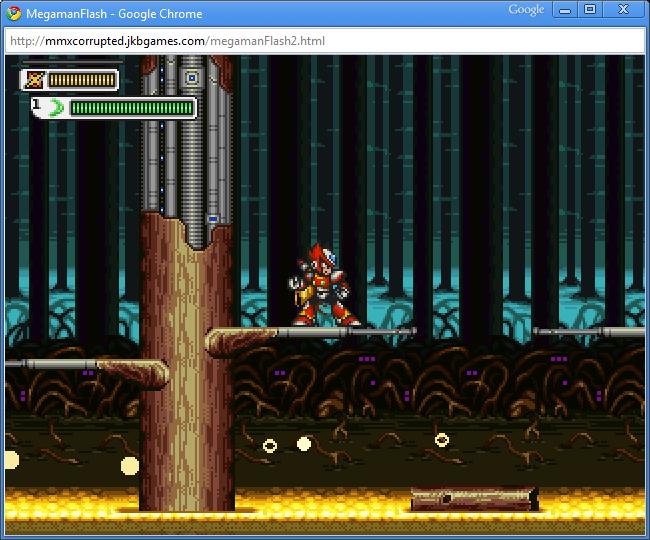Viewport: 650px width, 540px height.
Task: Click the solid glowing orb near tree trunk
Action: 130,466
